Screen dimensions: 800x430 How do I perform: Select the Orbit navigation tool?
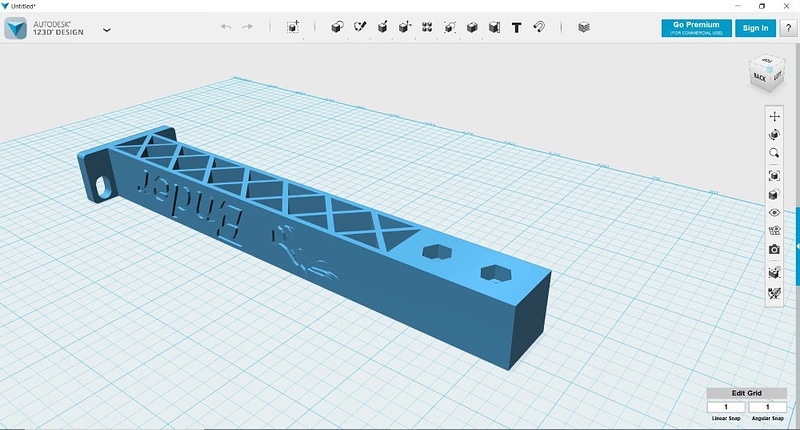tap(774, 135)
